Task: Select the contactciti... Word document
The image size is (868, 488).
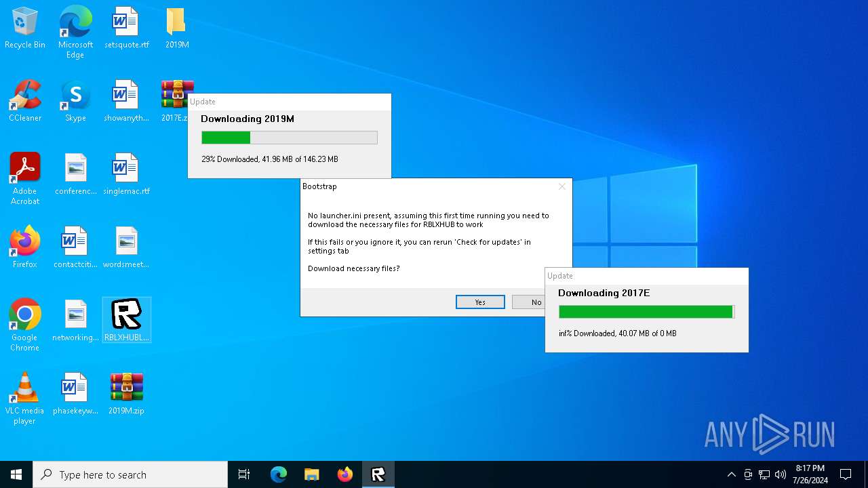Action: [x=75, y=247]
